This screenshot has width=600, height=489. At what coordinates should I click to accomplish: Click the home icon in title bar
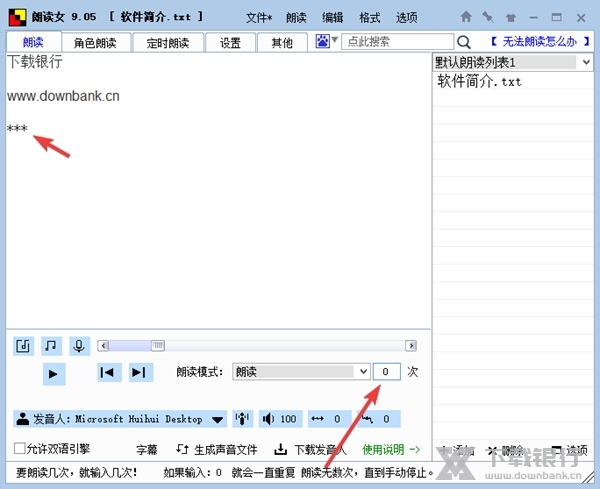coord(466,17)
